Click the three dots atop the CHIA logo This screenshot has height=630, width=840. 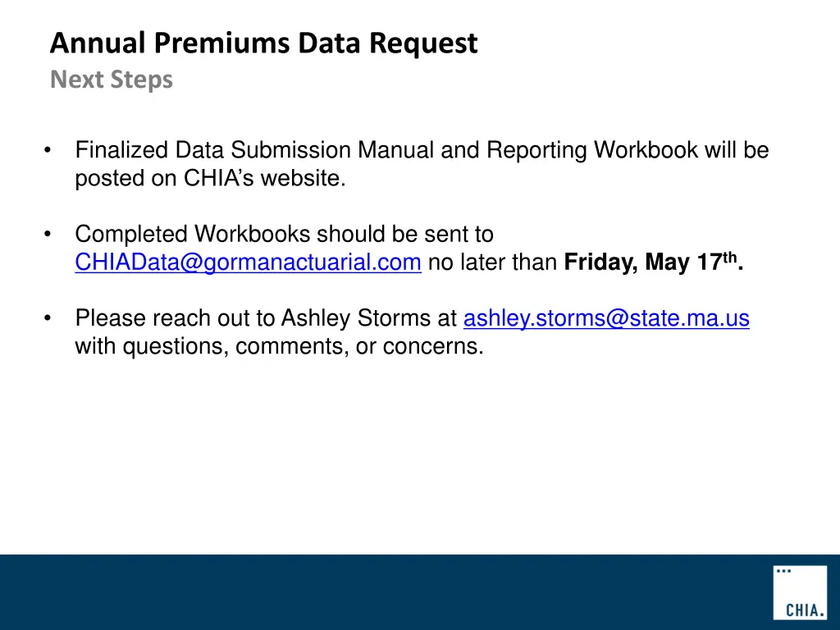(783, 570)
